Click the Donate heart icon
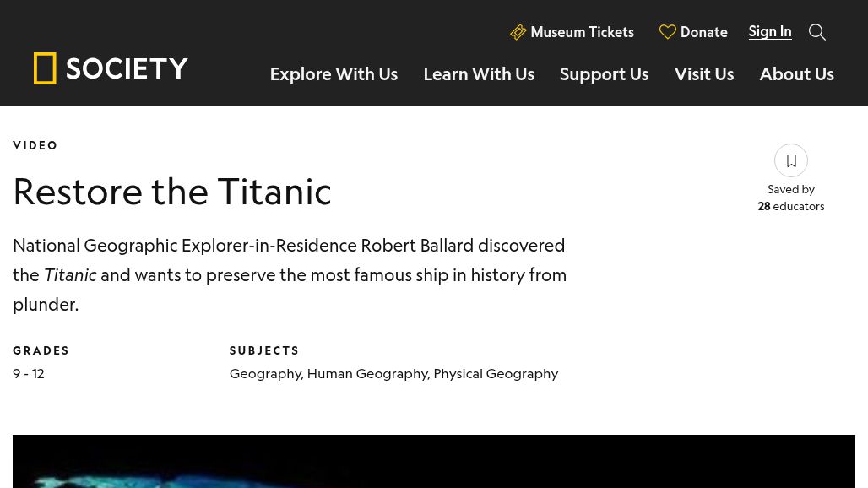 [x=668, y=32]
